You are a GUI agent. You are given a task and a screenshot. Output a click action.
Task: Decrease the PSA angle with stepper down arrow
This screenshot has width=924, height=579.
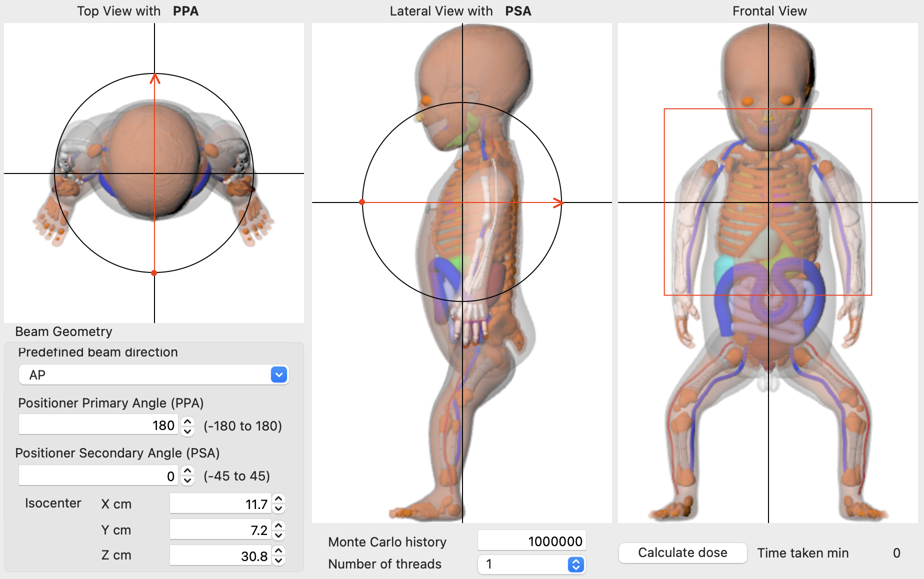click(x=187, y=480)
